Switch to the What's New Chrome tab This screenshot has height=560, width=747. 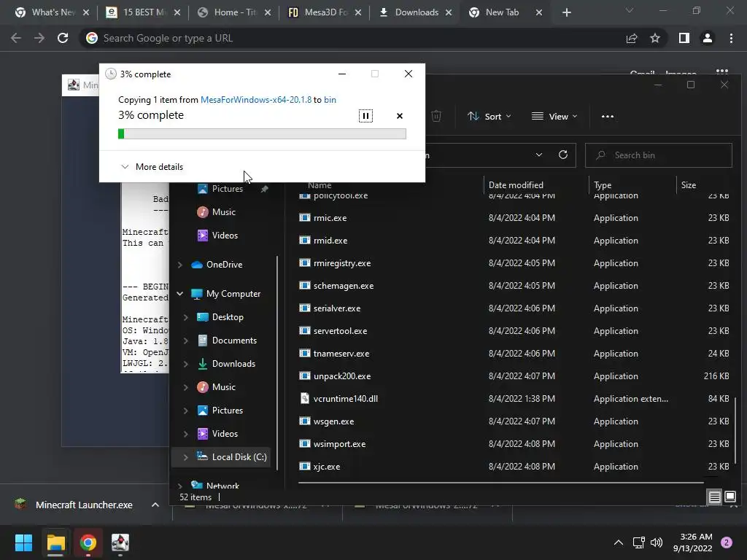52,12
